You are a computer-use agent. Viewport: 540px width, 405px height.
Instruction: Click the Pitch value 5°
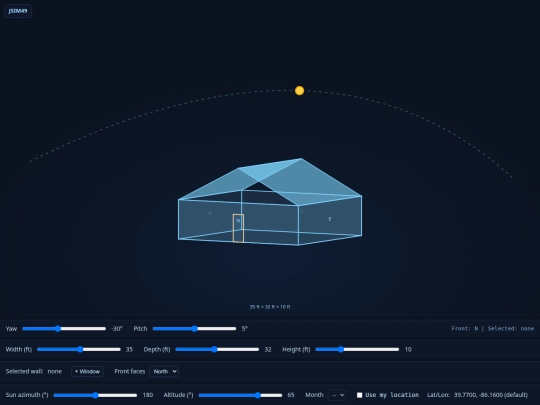[245, 329]
